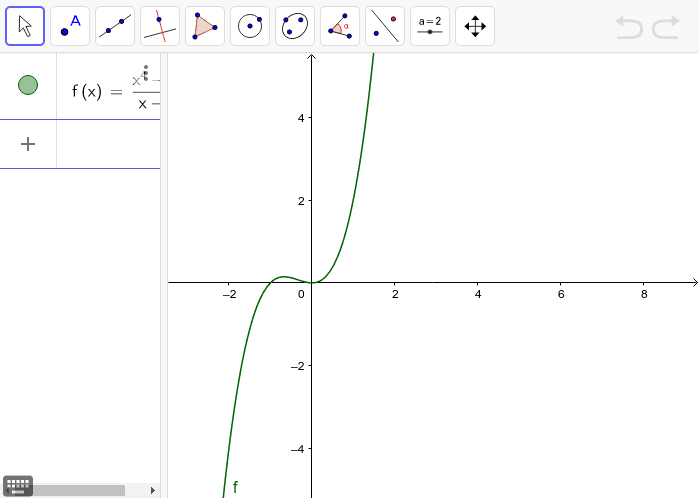Select the Line through two points tool
Viewport: 700px width, 500px height.
(115, 26)
